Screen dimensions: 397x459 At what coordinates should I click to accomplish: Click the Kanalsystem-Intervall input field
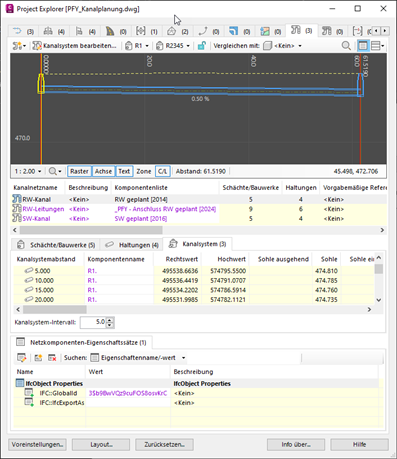93,322
